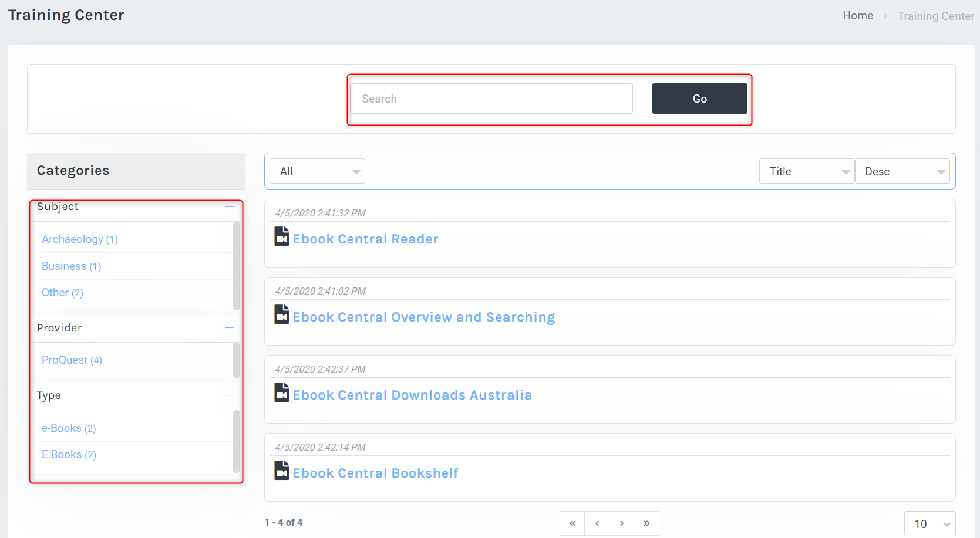Filter by Business (1) subject
Image resolution: width=980 pixels, height=538 pixels.
pos(72,266)
